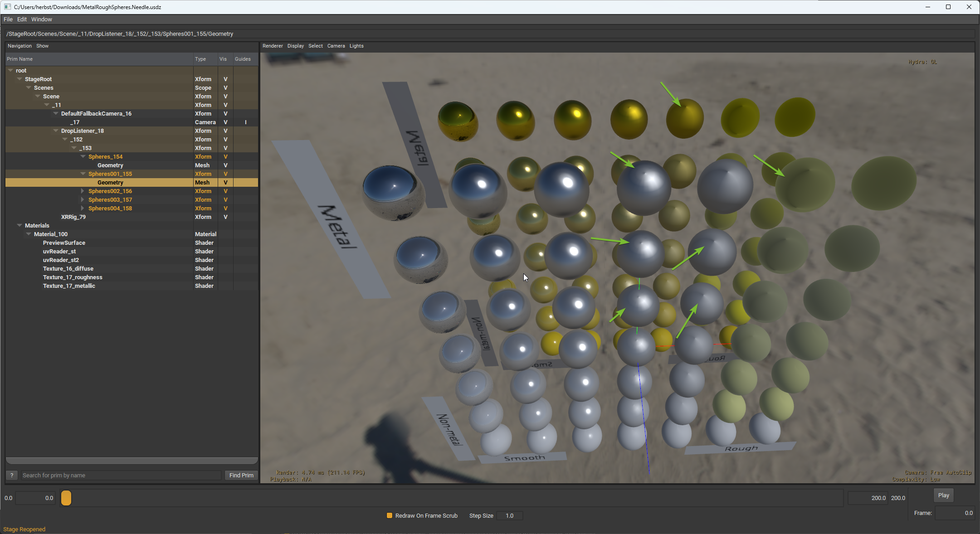Click the orange timeline scrubber handle
The height and width of the screenshot is (534, 980).
coord(66,498)
